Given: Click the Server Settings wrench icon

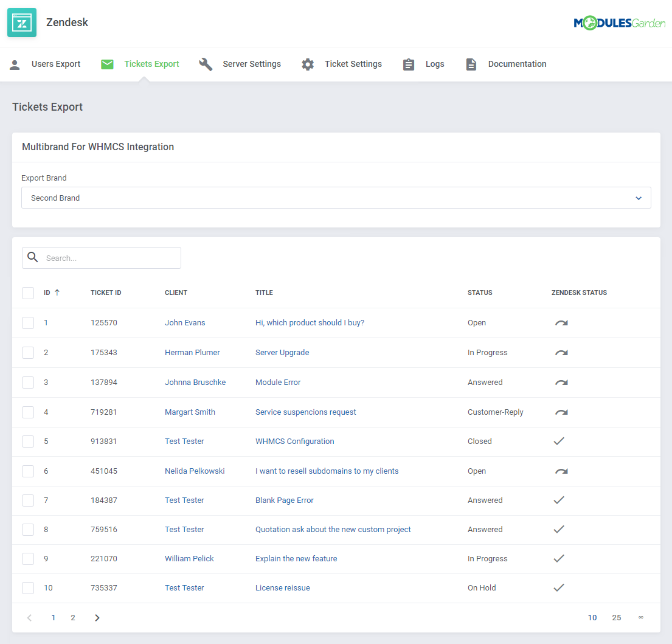Looking at the screenshot, I should 206,64.
